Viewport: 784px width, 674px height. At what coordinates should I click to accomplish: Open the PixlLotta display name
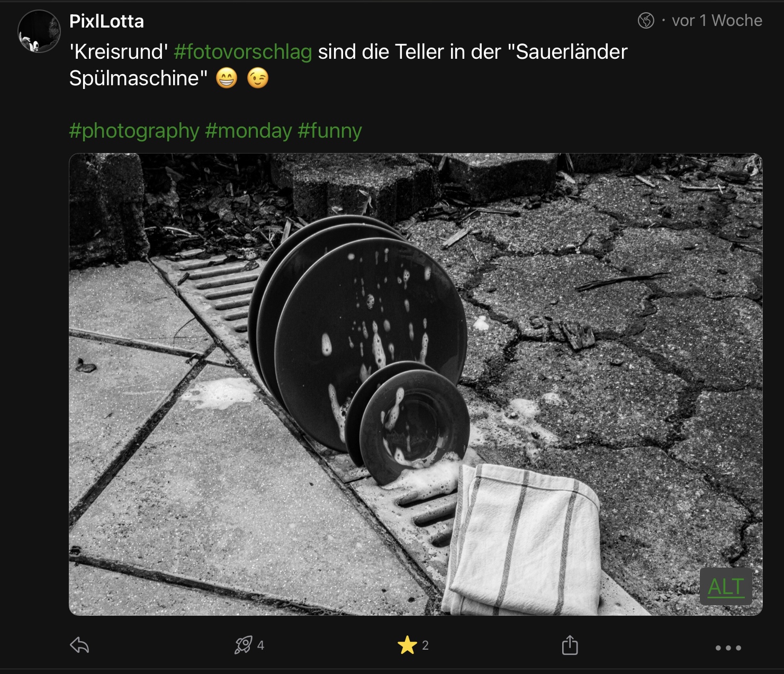(x=106, y=21)
